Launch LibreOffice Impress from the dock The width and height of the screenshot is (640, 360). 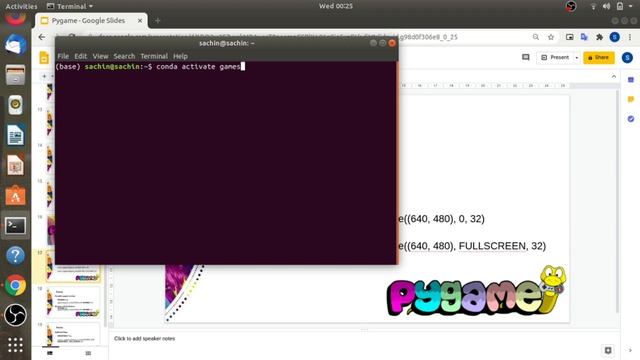pyautogui.click(x=16, y=165)
